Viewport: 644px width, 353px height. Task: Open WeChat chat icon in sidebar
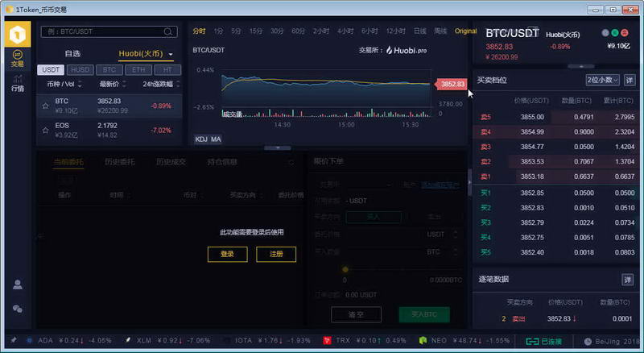coord(17,309)
